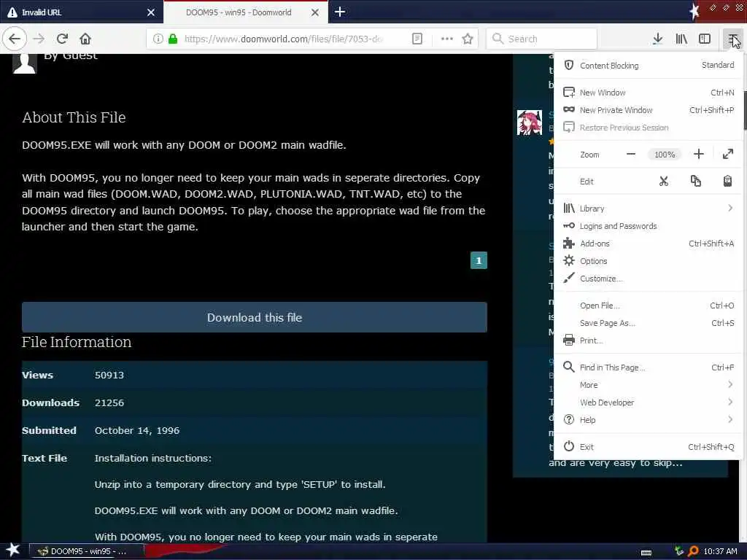Choose Open File... menu entry
The image size is (747, 560).
click(649, 306)
